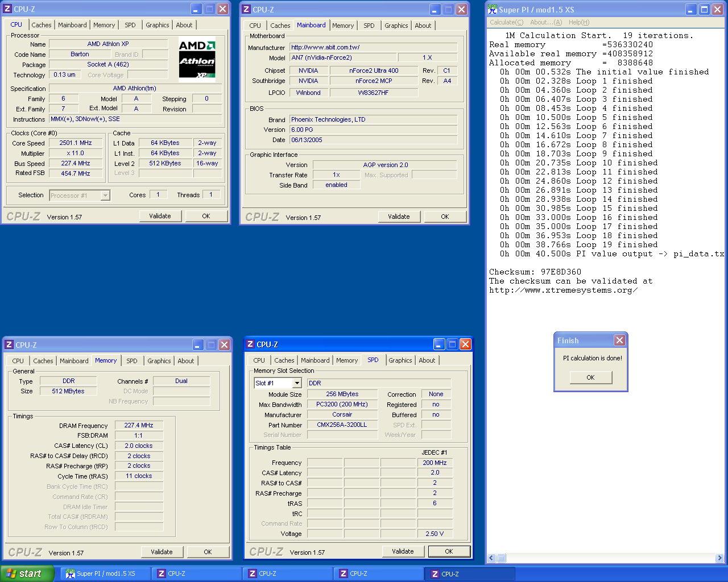Click OK in SPD CPU-Z window

coord(449,551)
